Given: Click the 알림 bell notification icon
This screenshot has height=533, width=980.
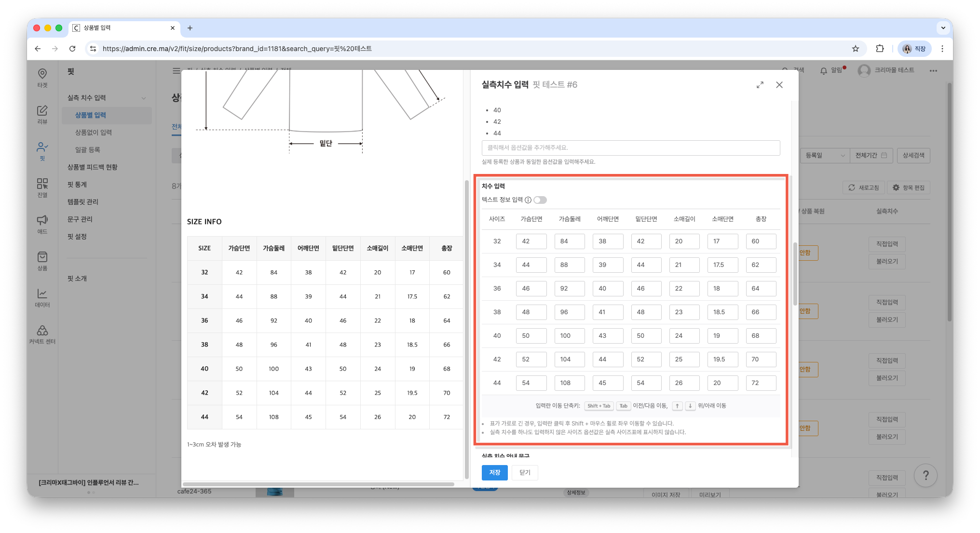Looking at the screenshot, I should tap(824, 71).
